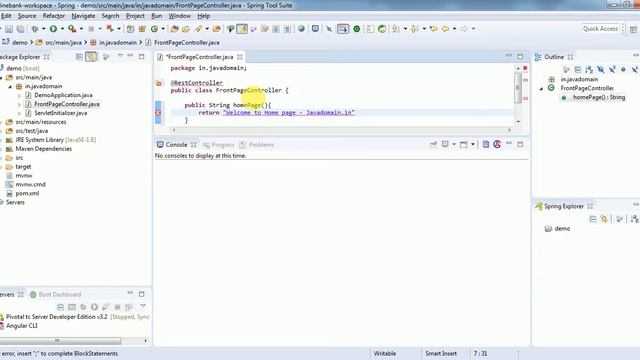This screenshot has height=360, width=640.
Task: Open the Window menu
Action: [180, 16]
